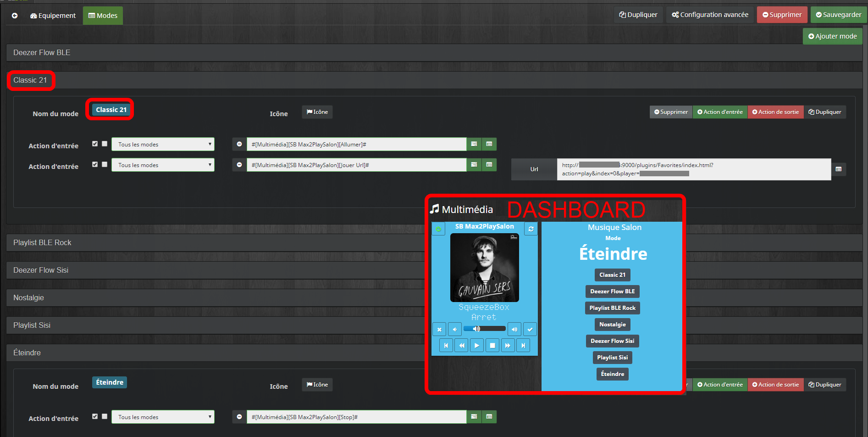The image size is (868, 437).
Task: Open predefined-action picker icon beside the Stop field
Action: click(x=474, y=417)
